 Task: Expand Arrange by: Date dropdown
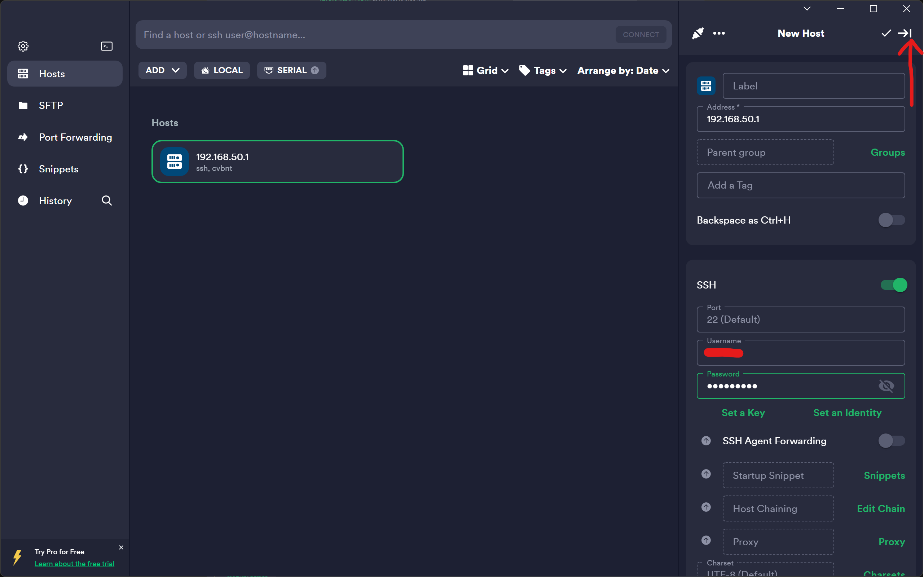pos(623,71)
